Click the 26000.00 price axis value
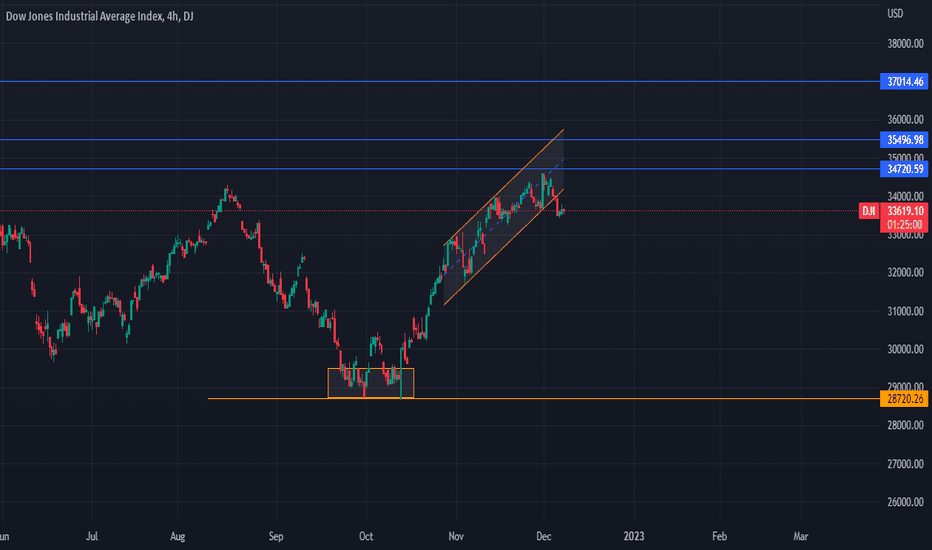932x550 pixels. (905, 502)
